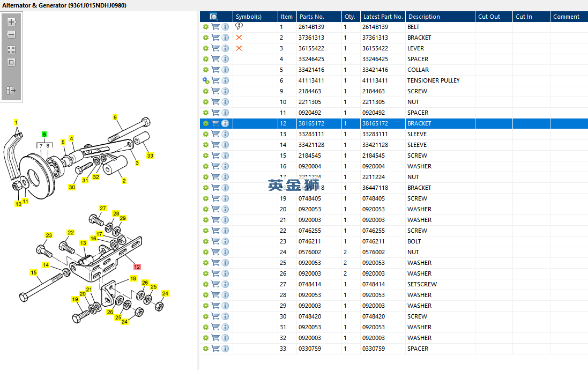588x370 pixels.
Task: Add SLEEVE 33283111 to cart
Action: click(215, 134)
